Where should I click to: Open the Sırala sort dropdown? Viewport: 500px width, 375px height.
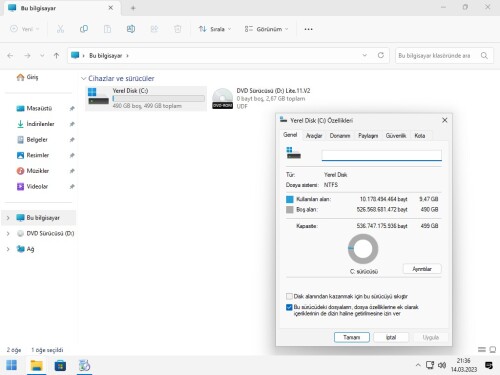(x=215, y=29)
